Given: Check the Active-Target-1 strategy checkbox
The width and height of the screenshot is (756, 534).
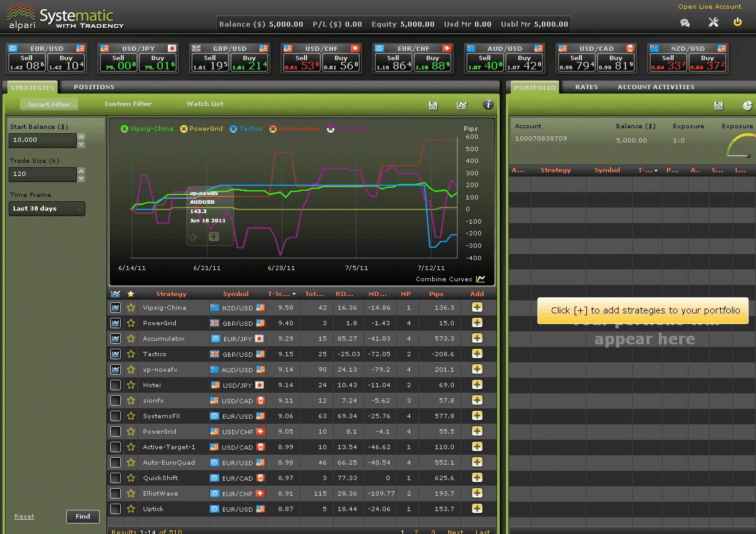Looking at the screenshot, I should pos(115,447).
